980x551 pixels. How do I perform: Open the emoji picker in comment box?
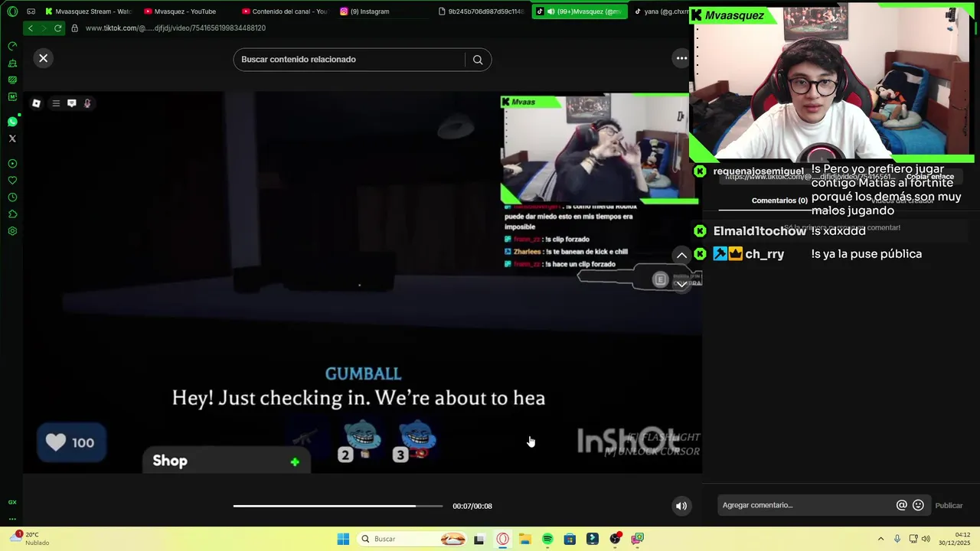tap(919, 505)
